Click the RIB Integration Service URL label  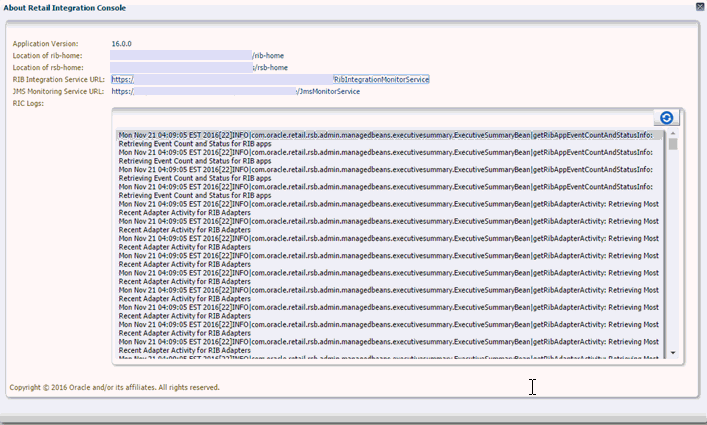[x=58, y=79]
